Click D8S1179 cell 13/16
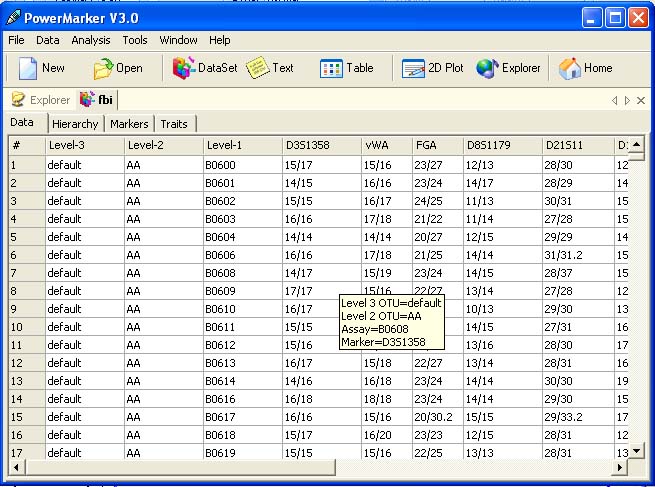 tap(503, 345)
